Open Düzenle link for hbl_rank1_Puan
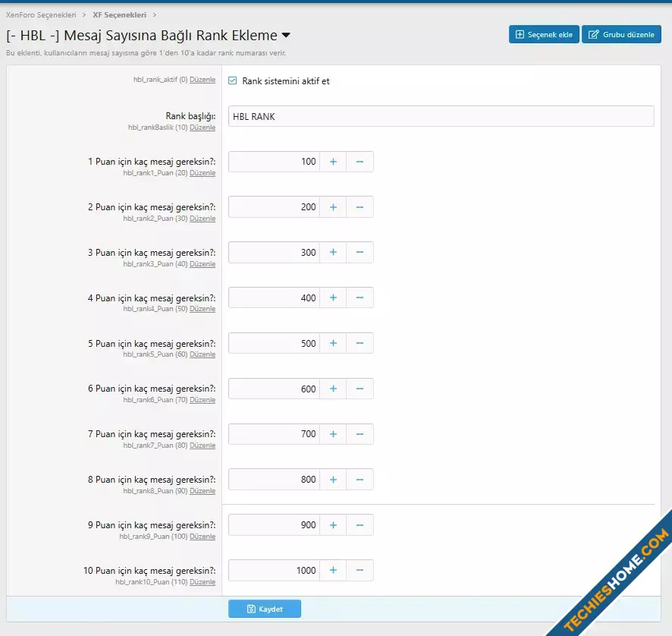 203,173
